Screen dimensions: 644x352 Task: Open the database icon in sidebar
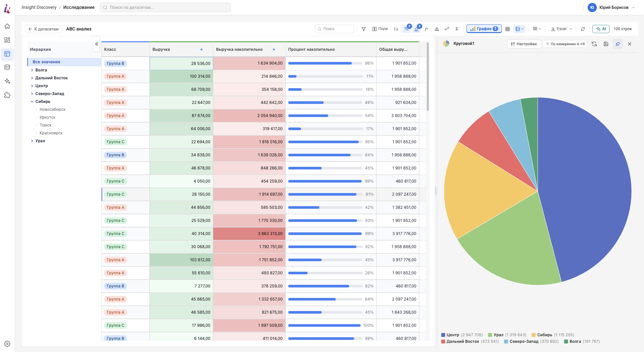point(7,68)
